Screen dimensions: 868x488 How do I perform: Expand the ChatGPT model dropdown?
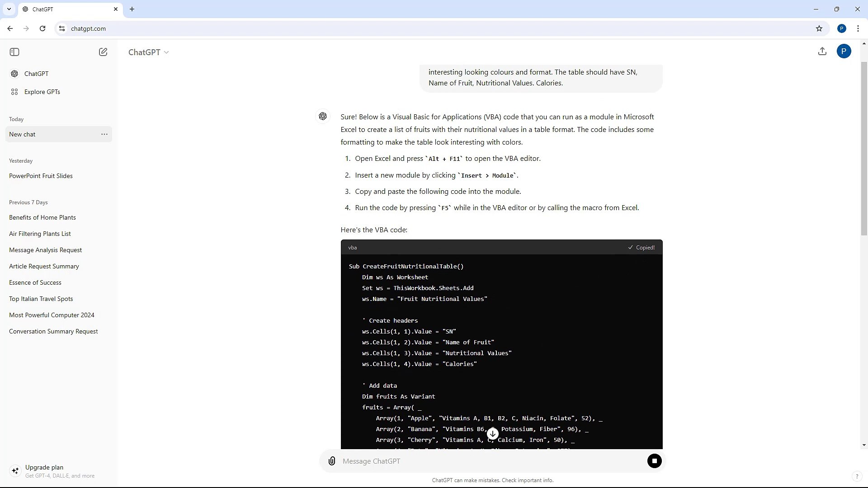tap(148, 52)
